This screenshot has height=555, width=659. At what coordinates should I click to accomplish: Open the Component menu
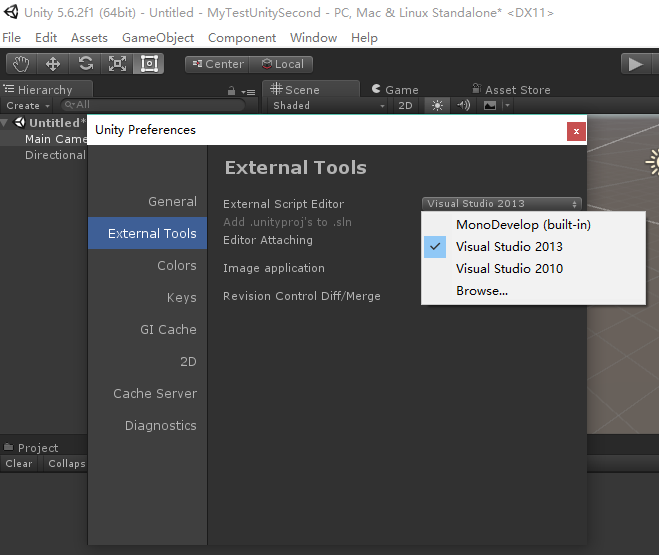(x=242, y=38)
